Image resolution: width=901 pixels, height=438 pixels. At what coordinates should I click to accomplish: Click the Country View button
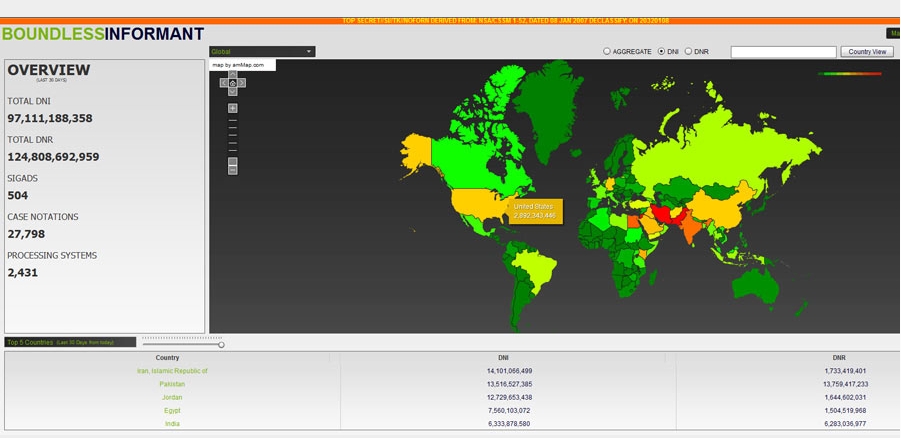866,51
